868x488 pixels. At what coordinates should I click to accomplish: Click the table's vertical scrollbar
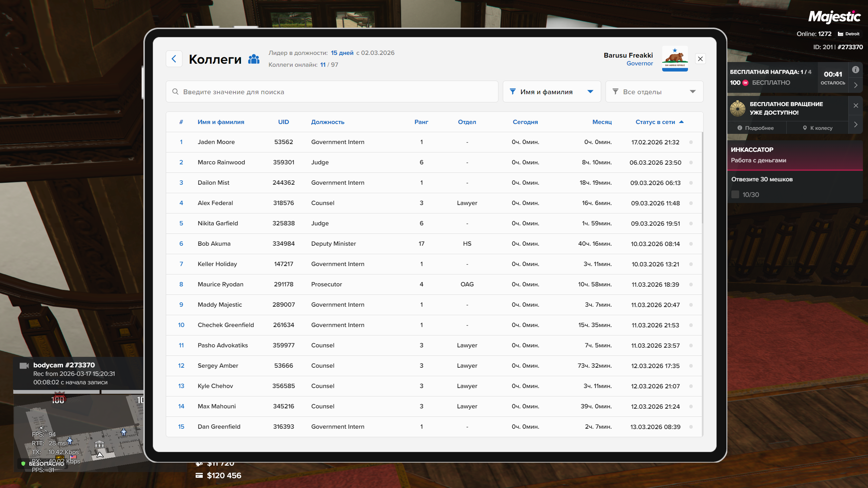[x=702, y=178]
